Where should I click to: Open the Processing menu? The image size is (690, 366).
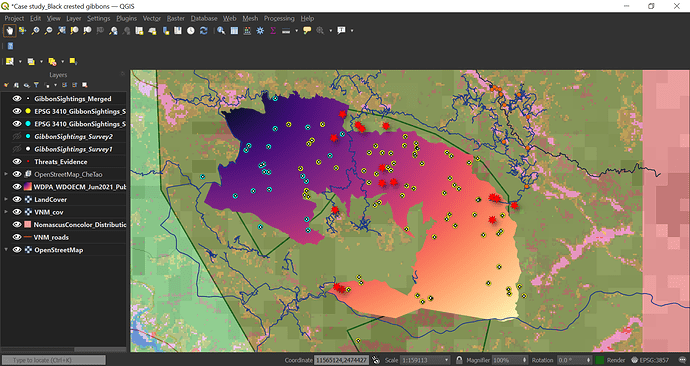pyautogui.click(x=279, y=18)
